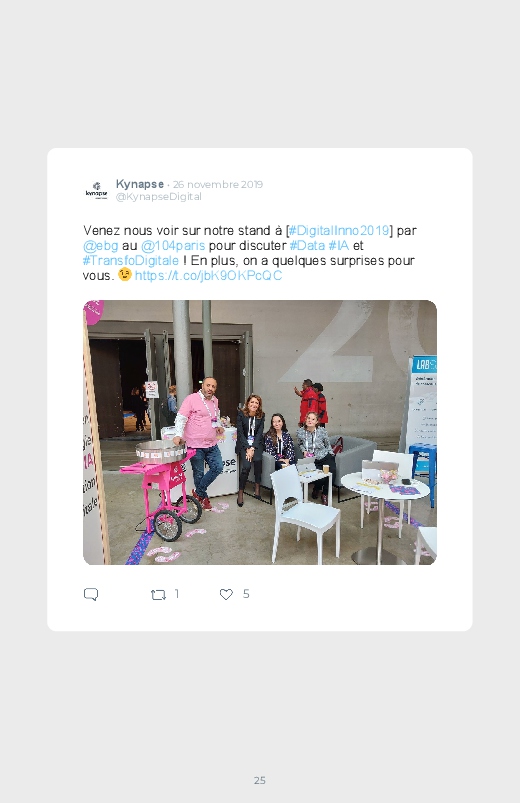Click the like count number 5
The height and width of the screenshot is (803, 520).
pyautogui.click(x=246, y=594)
